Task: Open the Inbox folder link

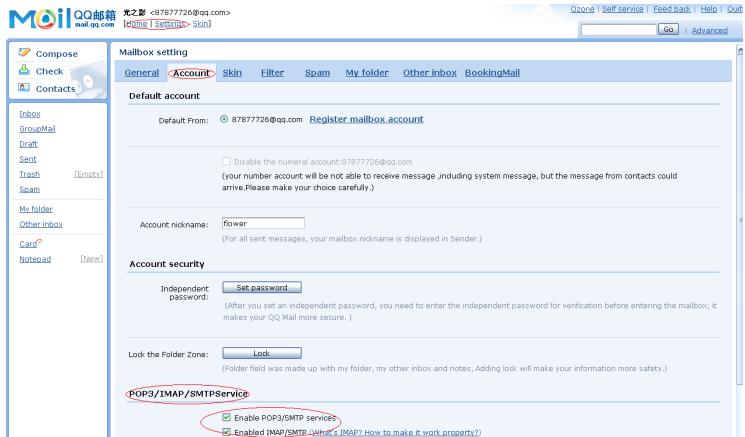Action: pyautogui.click(x=30, y=114)
